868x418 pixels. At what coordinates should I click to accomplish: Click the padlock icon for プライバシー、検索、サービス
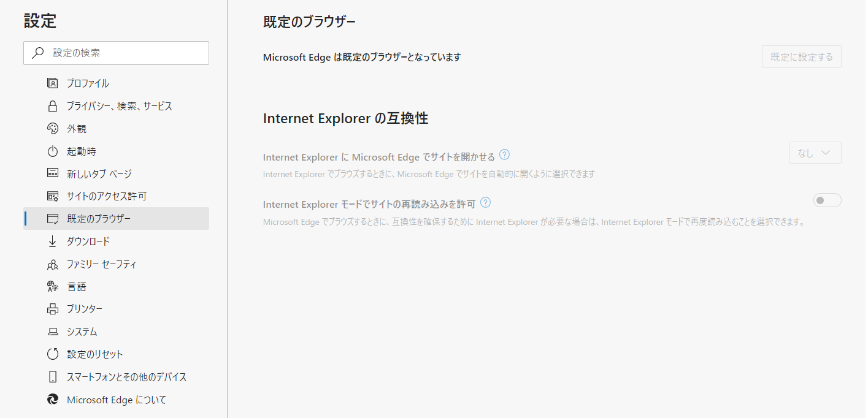[x=53, y=106]
